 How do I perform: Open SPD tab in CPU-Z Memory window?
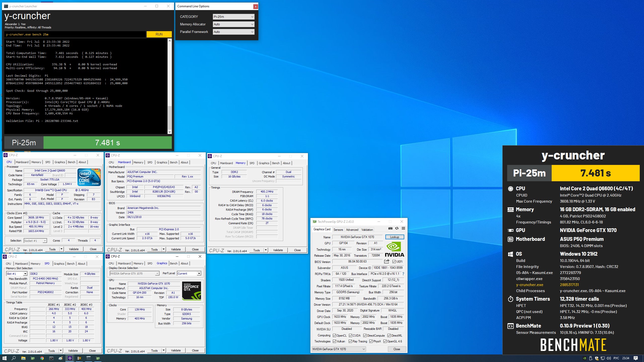point(252,163)
